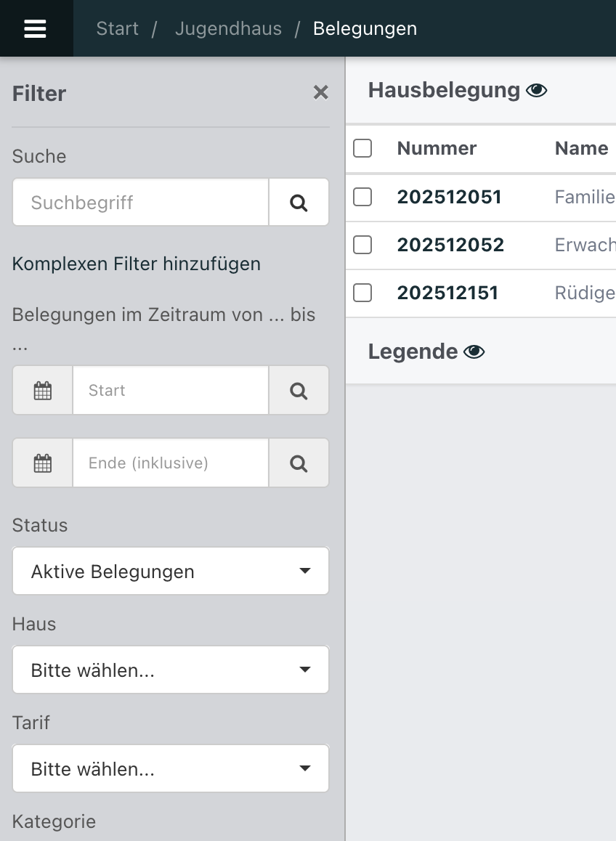This screenshot has width=616, height=841.
Task: Click Komplexen Filter hinzufügen
Action: 136,264
